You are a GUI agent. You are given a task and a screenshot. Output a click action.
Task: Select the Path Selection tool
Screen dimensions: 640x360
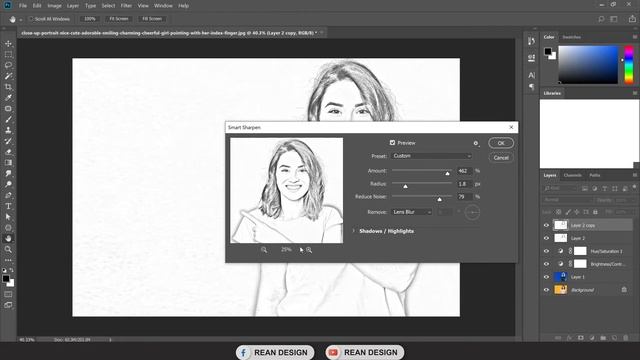coord(8,217)
